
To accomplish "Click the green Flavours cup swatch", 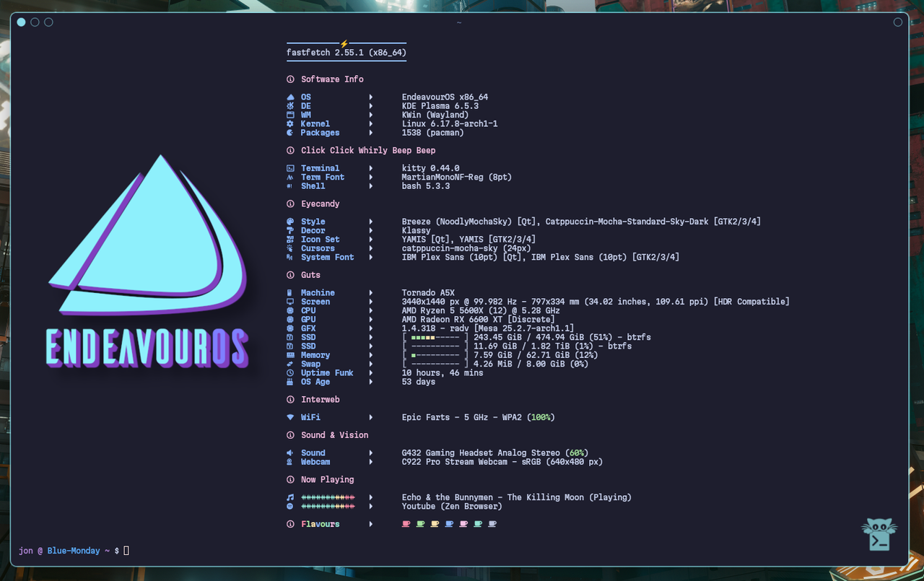I will click(x=420, y=524).
